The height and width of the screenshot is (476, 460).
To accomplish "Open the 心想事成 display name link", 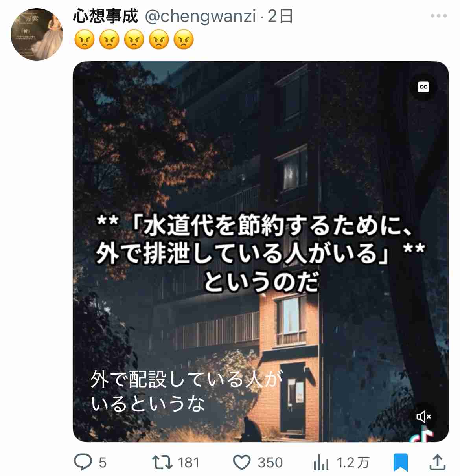I will click(105, 16).
